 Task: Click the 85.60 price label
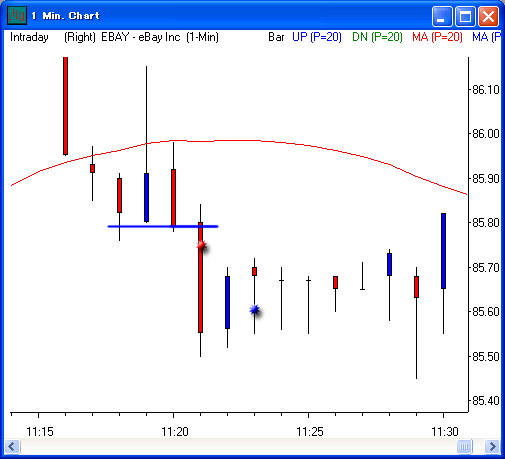[486, 312]
